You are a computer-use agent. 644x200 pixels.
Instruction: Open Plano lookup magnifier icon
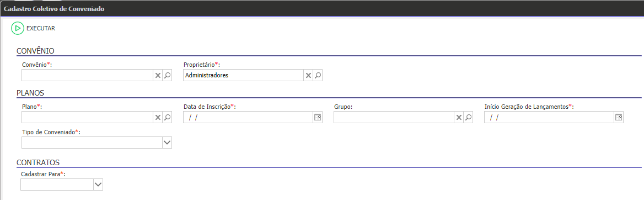167,117
